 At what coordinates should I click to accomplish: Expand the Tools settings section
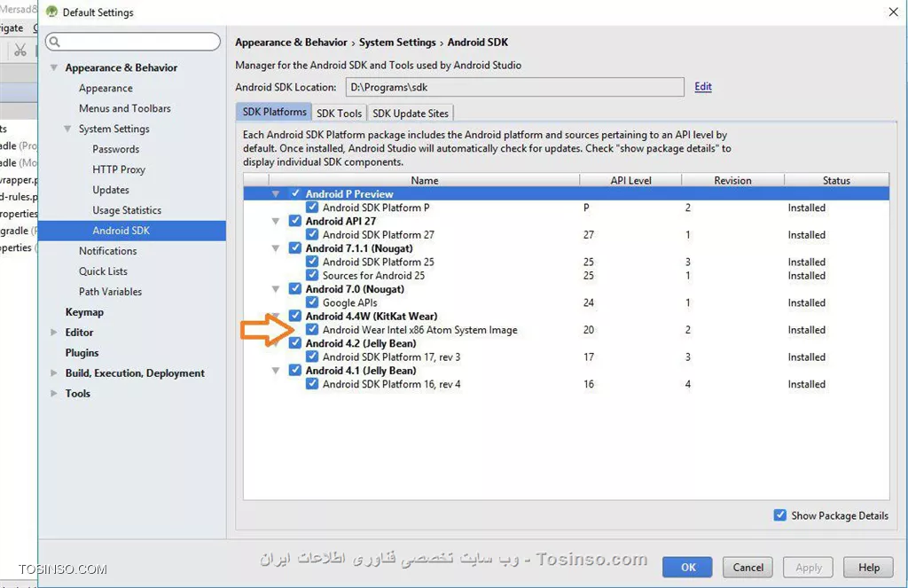pos(54,394)
